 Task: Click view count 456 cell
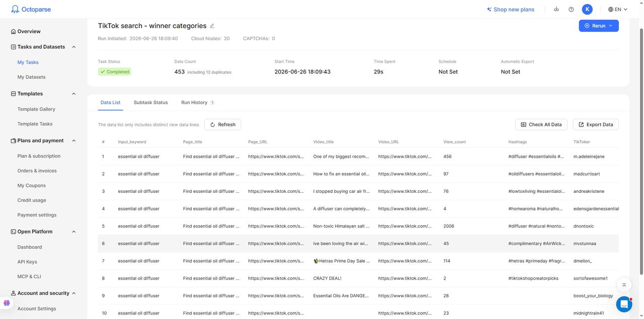448,156
